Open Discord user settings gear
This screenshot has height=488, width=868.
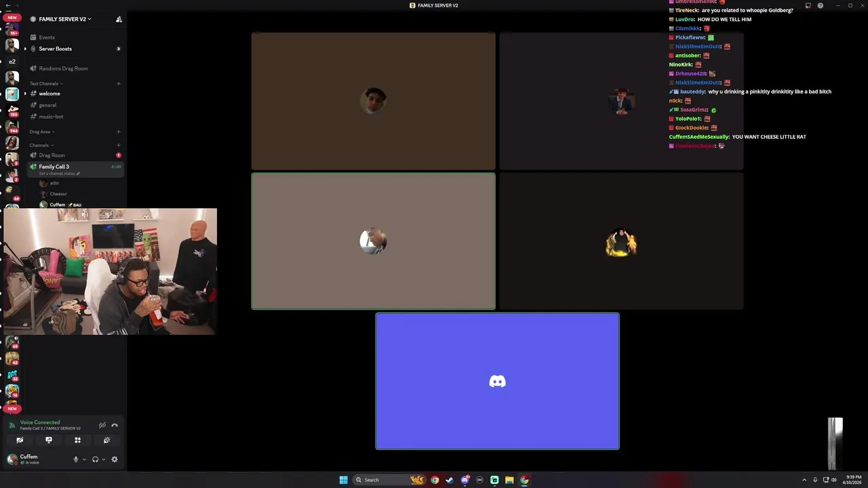tap(115, 460)
